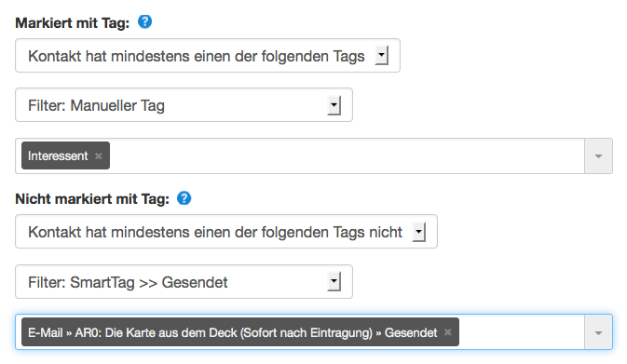Image resolution: width=627 pixels, height=364 pixels.
Task: Click the small arrow in the SmartTag Gesendet select
Action: point(334,282)
